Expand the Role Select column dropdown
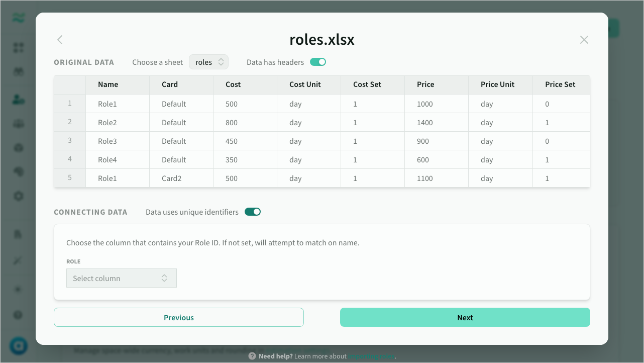This screenshot has height=363, width=644. coord(122,278)
